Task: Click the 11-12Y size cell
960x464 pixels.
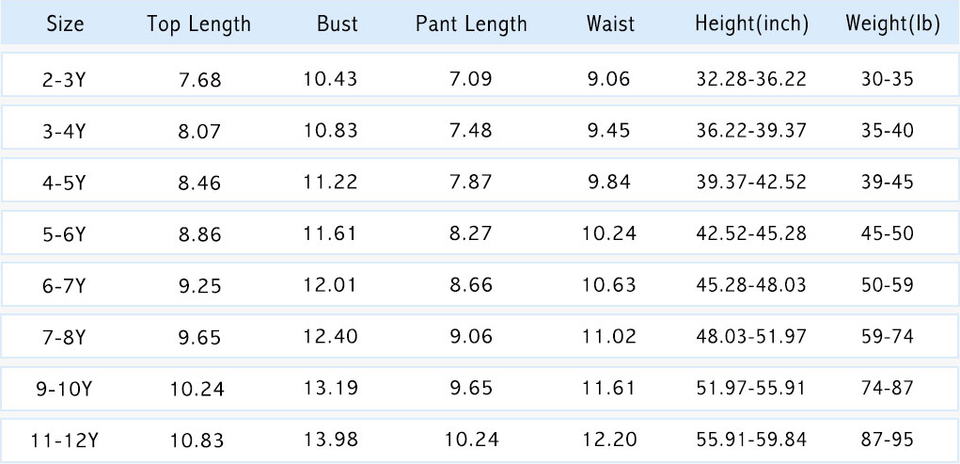Action: 65,440
